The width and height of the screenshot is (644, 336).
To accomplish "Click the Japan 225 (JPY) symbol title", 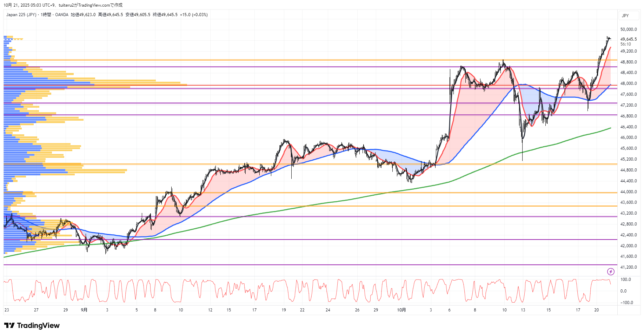I will [x=21, y=15].
